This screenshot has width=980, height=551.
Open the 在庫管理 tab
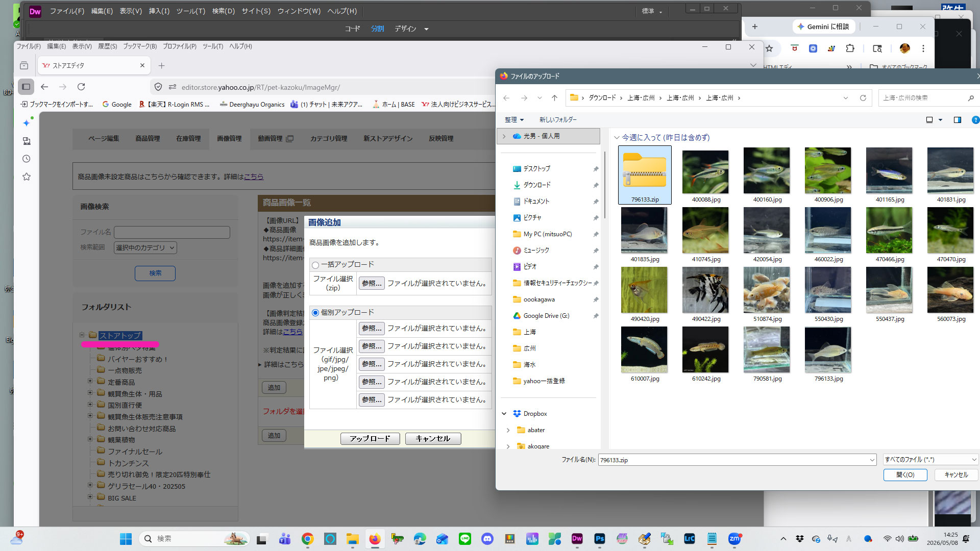pyautogui.click(x=188, y=139)
